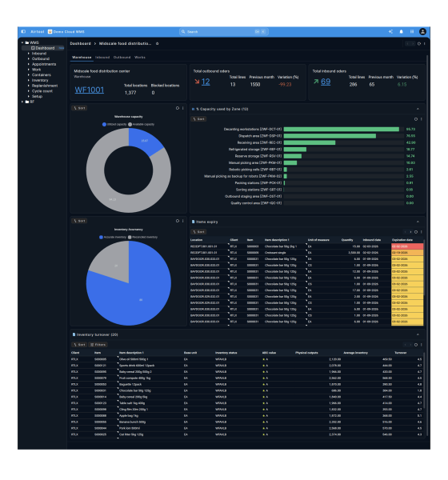
Task: Open Warehouse capacity chart kebab menu
Action: pos(183,108)
